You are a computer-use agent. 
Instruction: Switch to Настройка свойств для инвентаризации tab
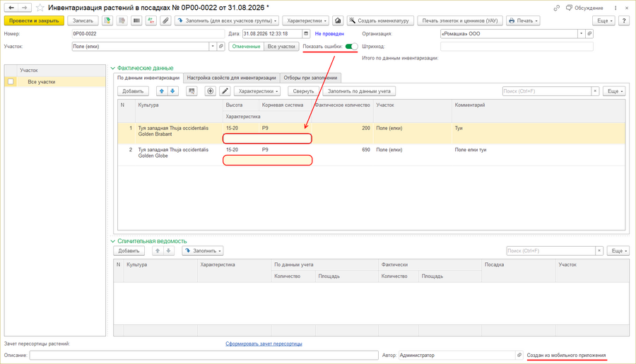click(x=231, y=78)
